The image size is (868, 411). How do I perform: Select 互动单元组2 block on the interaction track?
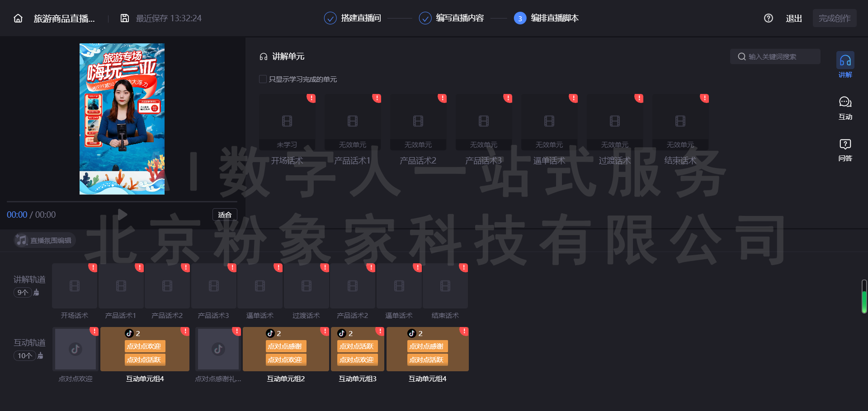[x=286, y=350]
